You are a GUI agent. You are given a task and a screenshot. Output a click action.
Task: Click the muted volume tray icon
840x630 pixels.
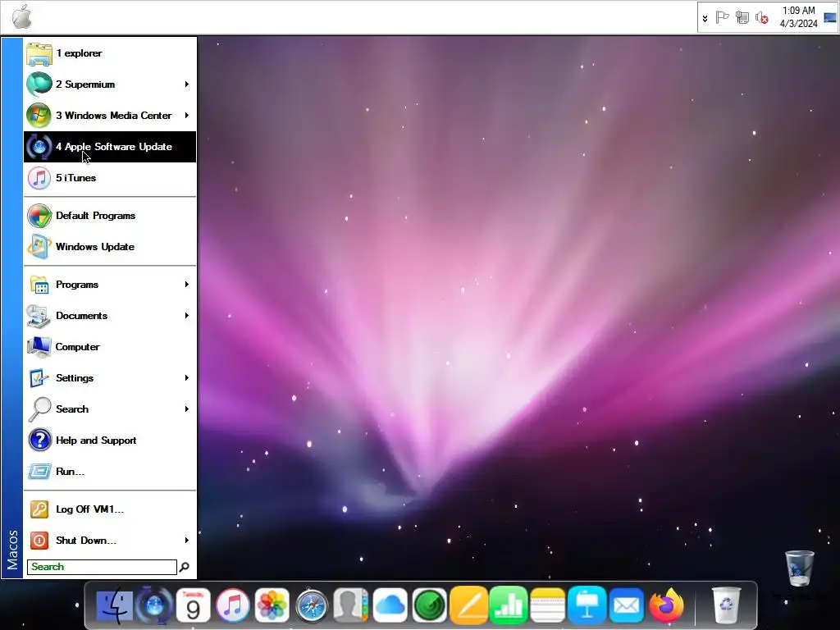pyautogui.click(x=762, y=18)
